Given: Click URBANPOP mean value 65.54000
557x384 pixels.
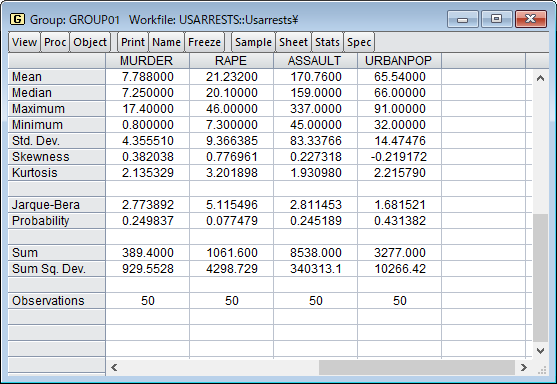Looking at the screenshot, I should [400, 77].
